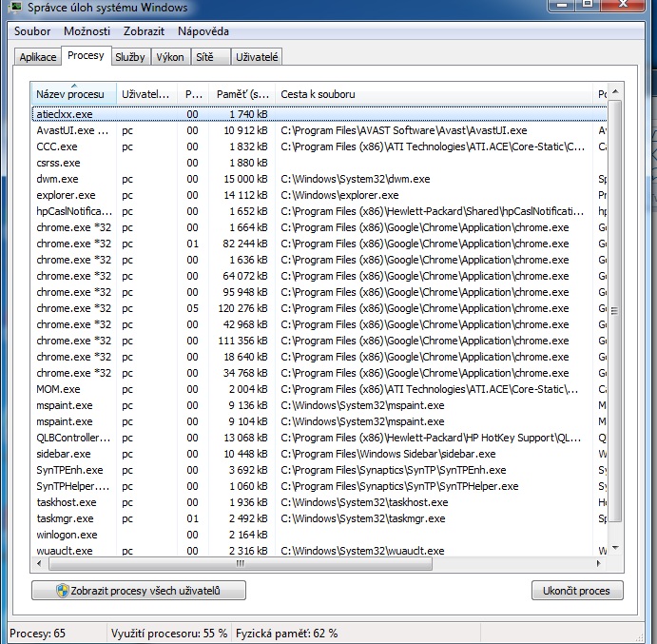Sort by Uživatel... column header
The image size is (657, 644).
(x=146, y=94)
